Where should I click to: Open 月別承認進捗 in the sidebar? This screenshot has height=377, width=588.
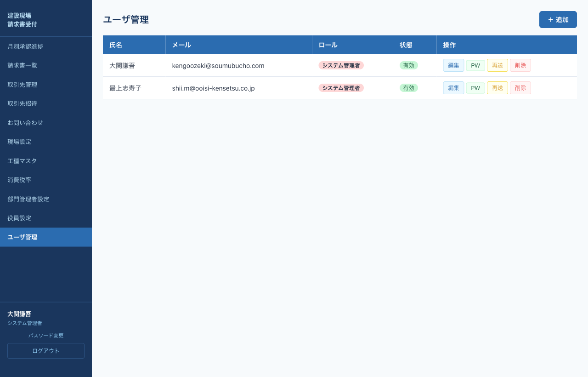[x=46, y=46]
